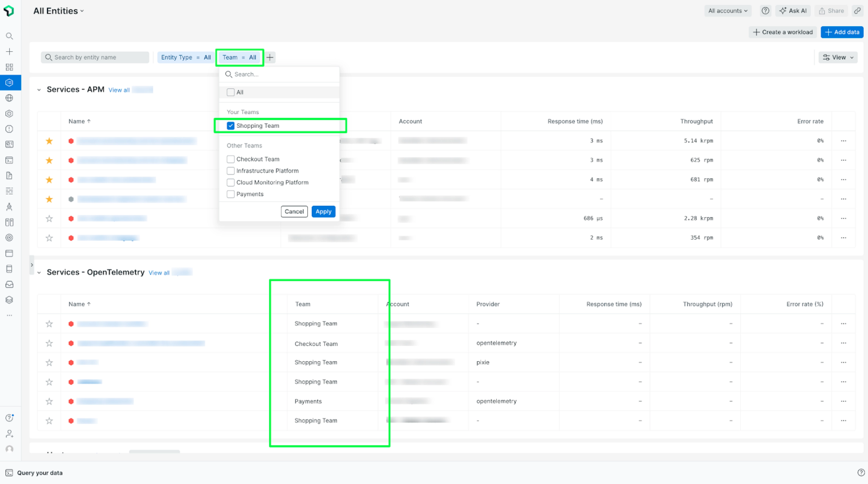Click the search magnifier icon in sidebar
This screenshot has width=868, height=484.
pyautogui.click(x=10, y=36)
